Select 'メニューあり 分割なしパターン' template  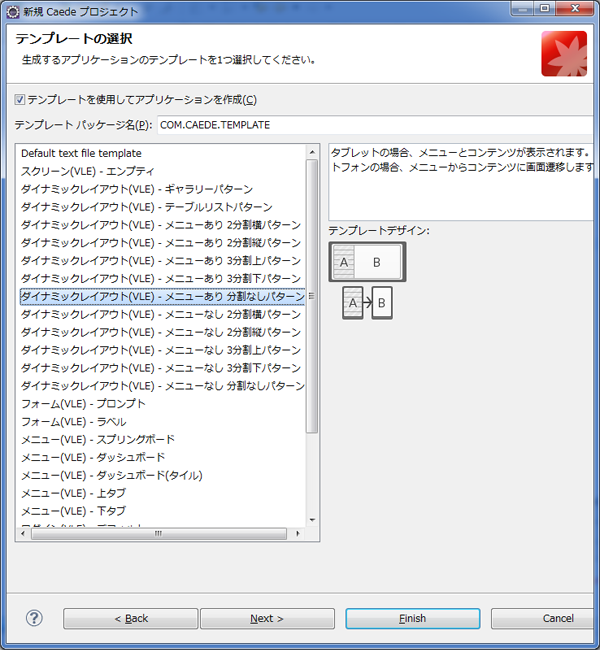[x=163, y=296]
